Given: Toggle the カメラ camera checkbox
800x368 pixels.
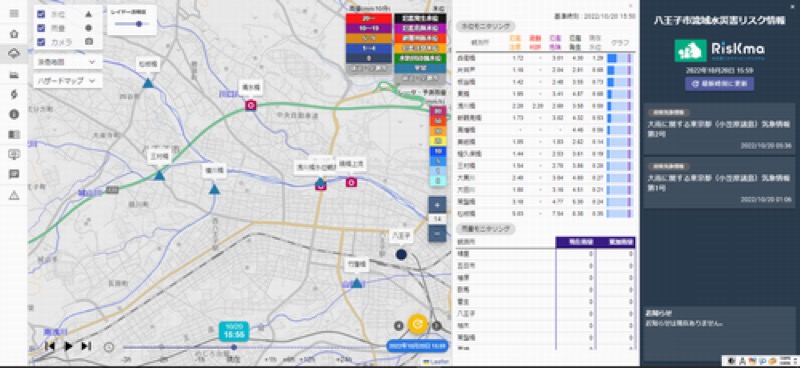Looking at the screenshot, I should click(41, 42).
